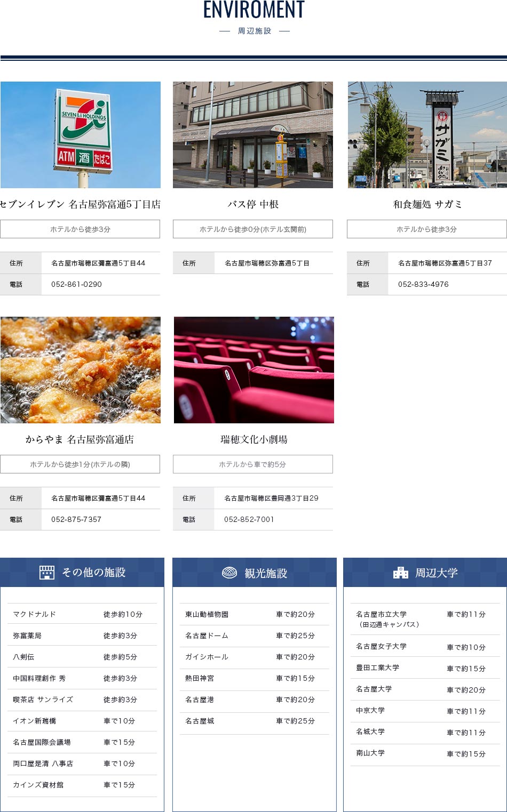This screenshot has height=812, width=507.
Task: Click the ホテルから徒歩1分(ホテルの隣) button
Action: point(80,464)
